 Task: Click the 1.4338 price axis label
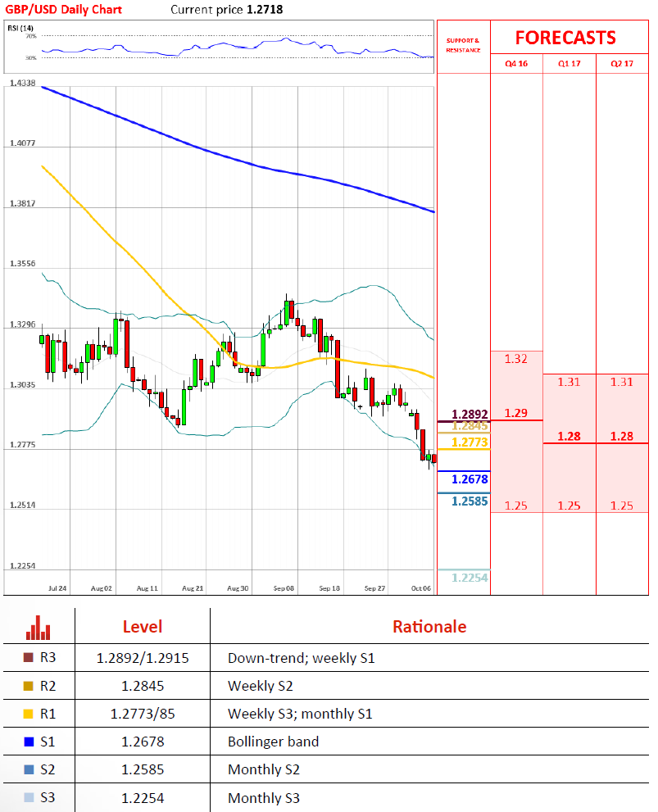[x=23, y=83]
